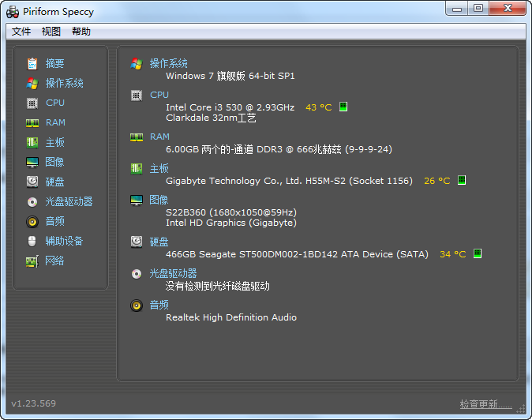Click the text Clarkdale 32nm工艺
The height and width of the screenshot is (420, 532).
tap(211, 118)
